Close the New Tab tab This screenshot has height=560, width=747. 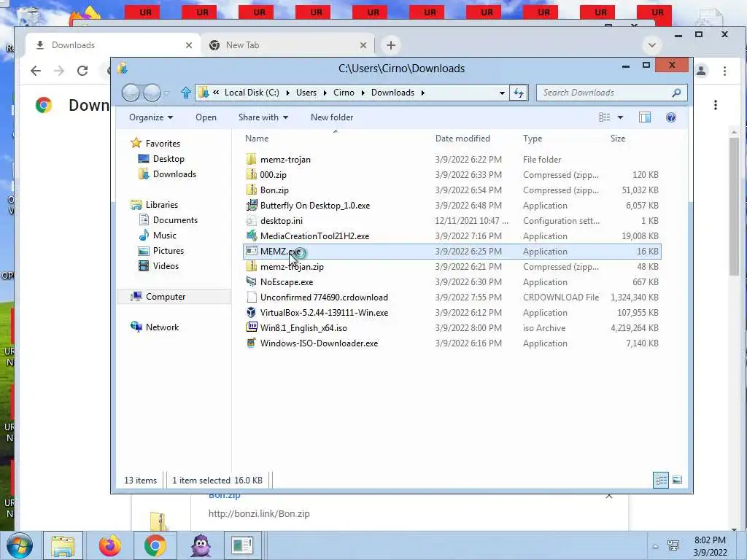(x=363, y=45)
